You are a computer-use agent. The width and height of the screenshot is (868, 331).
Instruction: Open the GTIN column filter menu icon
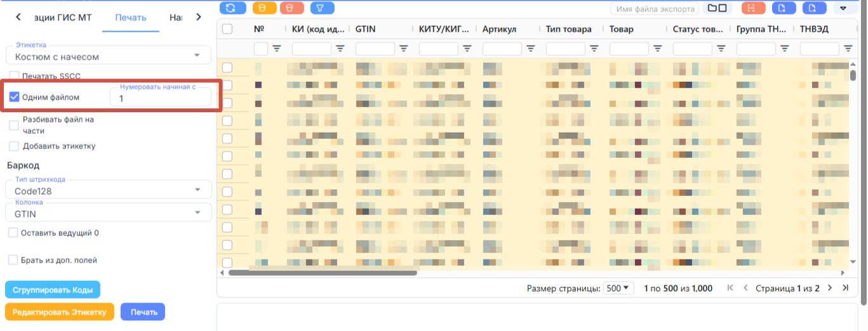point(404,48)
